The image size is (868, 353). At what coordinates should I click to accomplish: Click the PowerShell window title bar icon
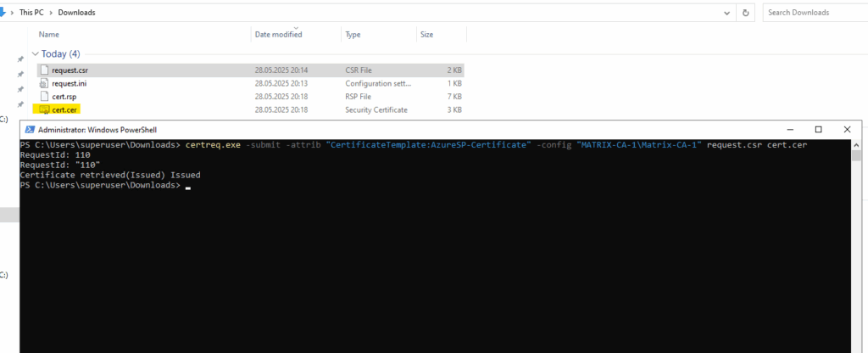(x=29, y=130)
